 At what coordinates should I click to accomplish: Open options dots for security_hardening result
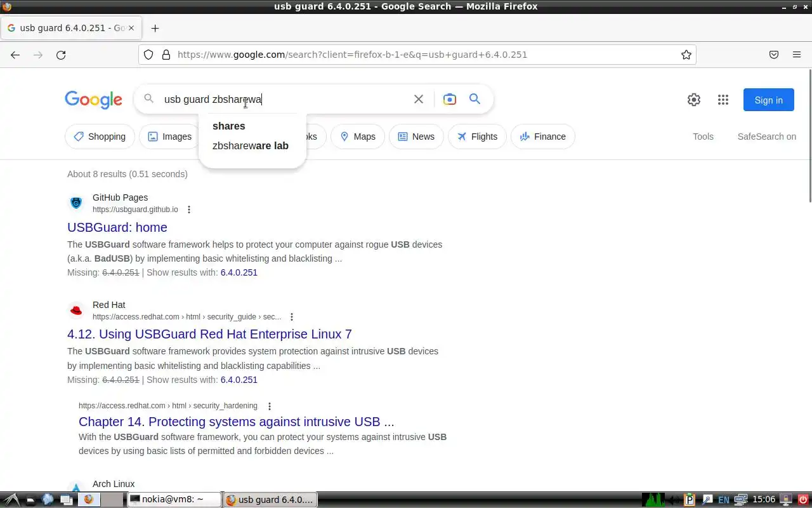click(x=270, y=406)
